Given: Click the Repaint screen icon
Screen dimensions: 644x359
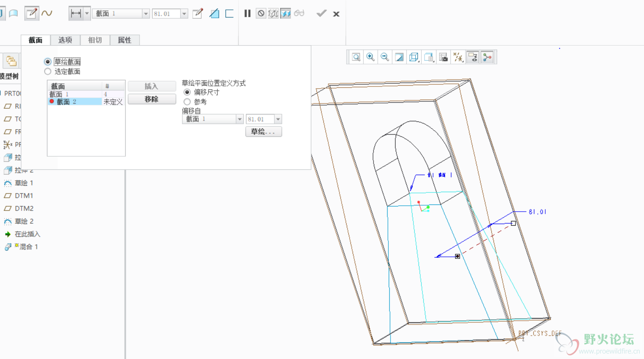Looking at the screenshot, I should (399, 57).
